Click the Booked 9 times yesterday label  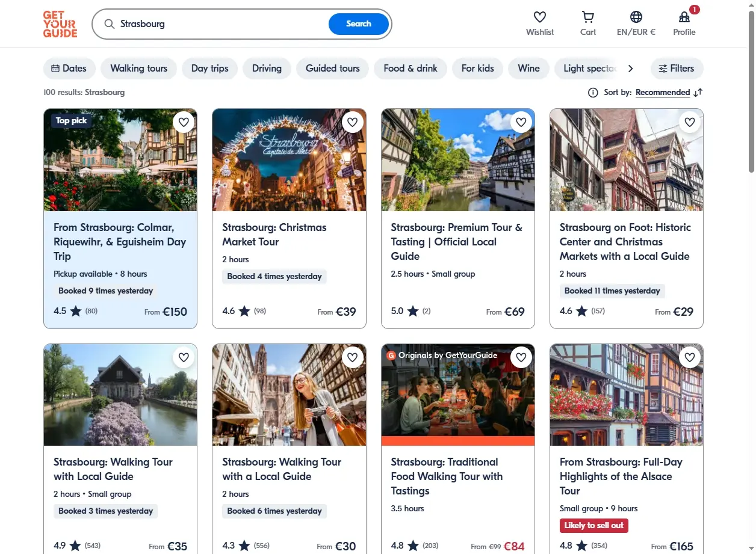(x=106, y=291)
